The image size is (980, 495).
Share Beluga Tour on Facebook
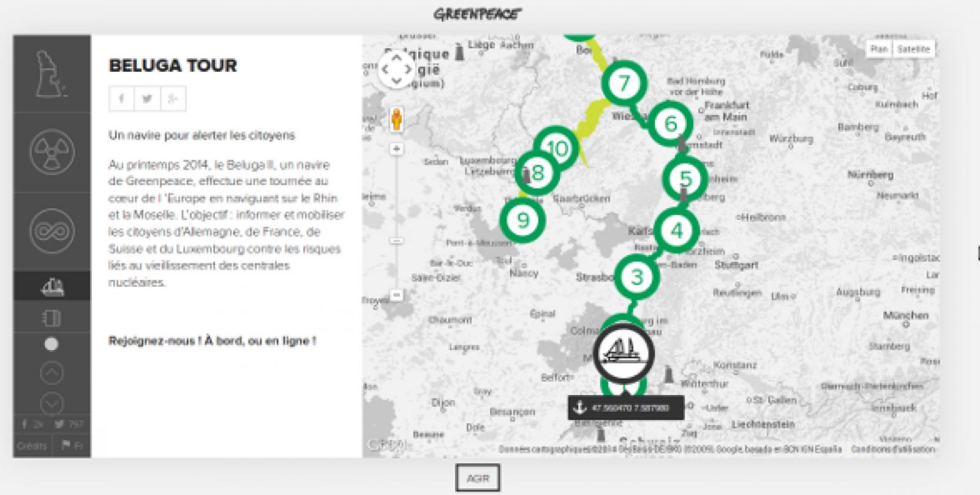pos(121,99)
